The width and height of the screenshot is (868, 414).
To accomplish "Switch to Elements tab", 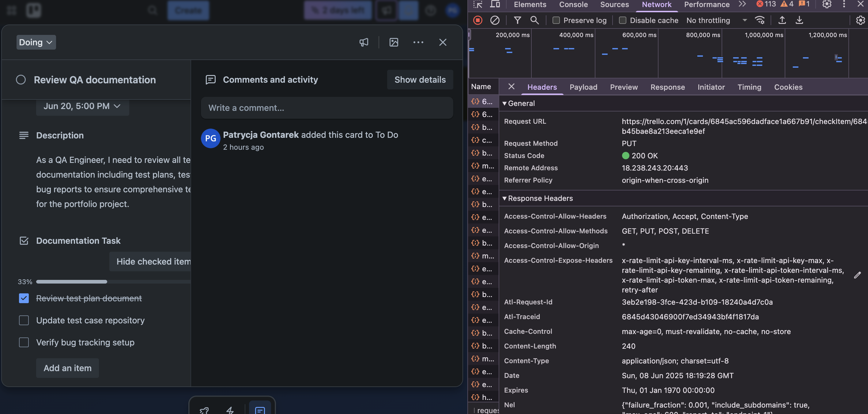I will tap(530, 4).
